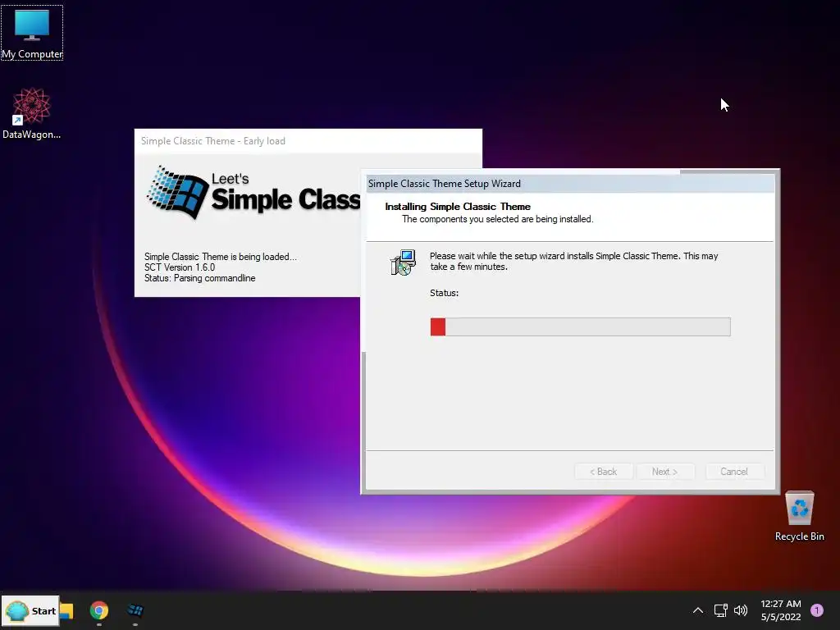Click 'SCT Version 1.6.0' text

pos(180,267)
